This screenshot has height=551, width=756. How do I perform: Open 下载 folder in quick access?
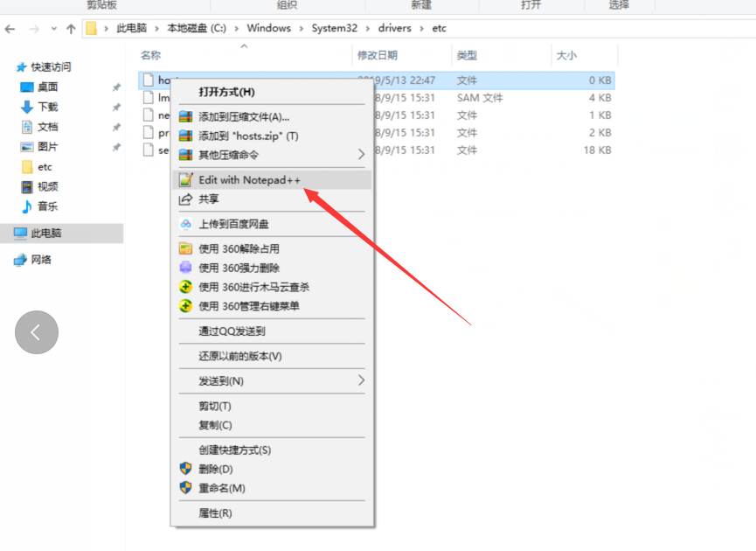pyautogui.click(x=47, y=107)
